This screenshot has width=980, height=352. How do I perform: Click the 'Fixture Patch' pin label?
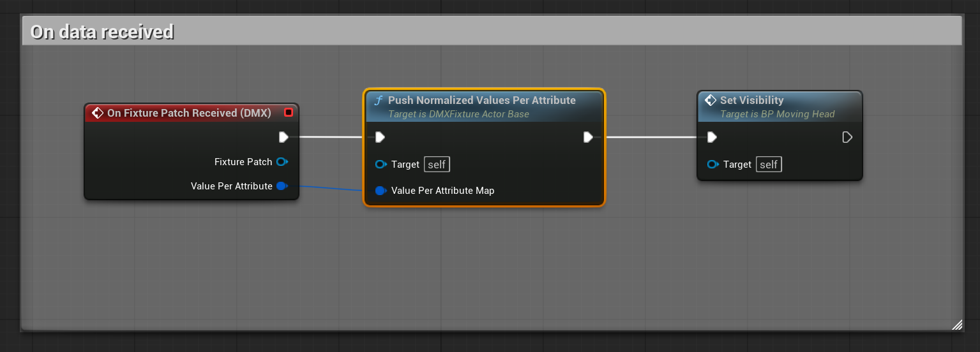[243, 162]
